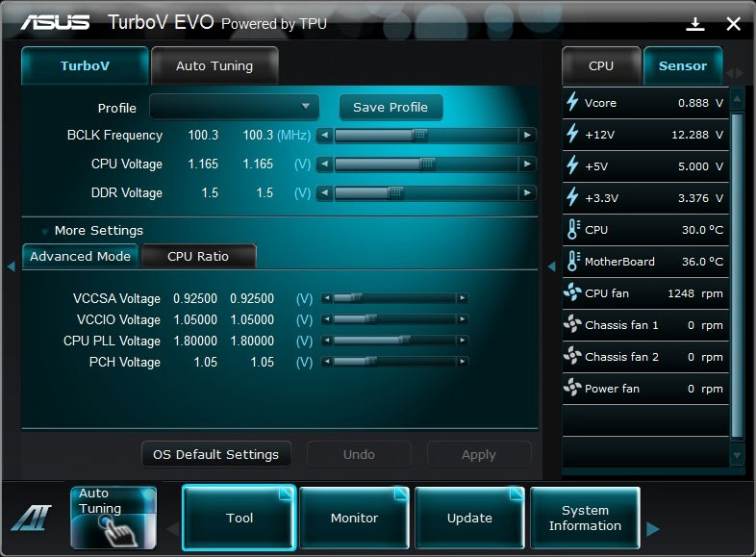Decrease DDR Voltage with left arrow
The image size is (756, 557).
(x=325, y=193)
